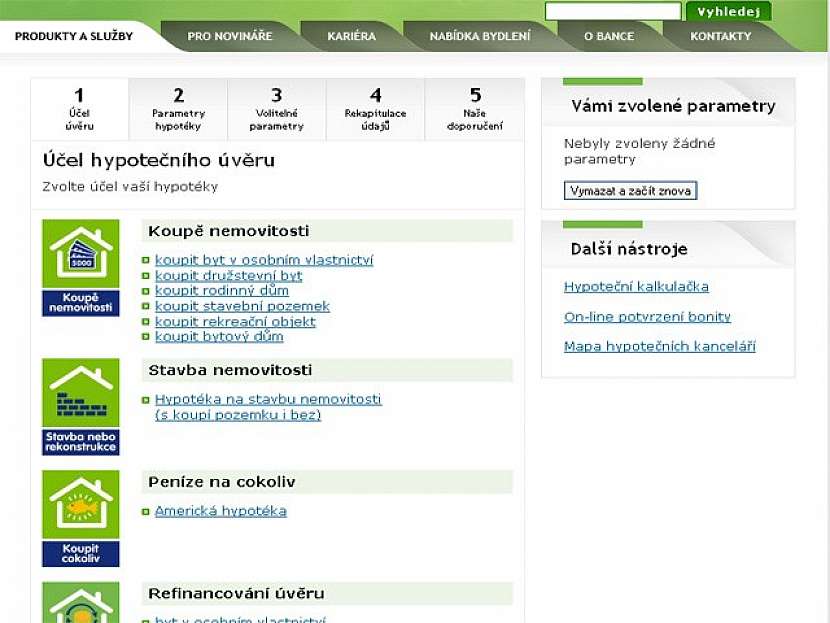Select wizard step 2 Parametry hypotéky
The image size is (830, 623).
tap(178, 110)
